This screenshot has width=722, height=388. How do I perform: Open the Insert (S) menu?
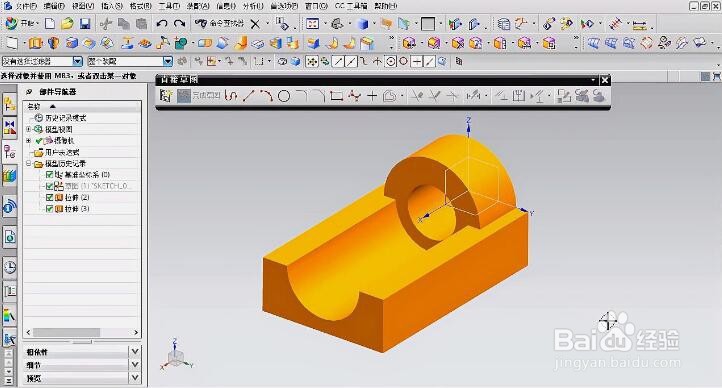point(111,6)
